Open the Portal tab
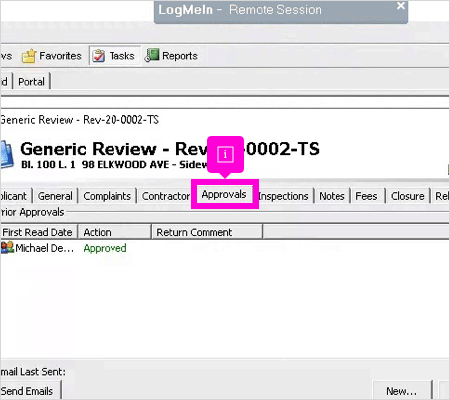This screenshot has width=450, height=400. 31,82
